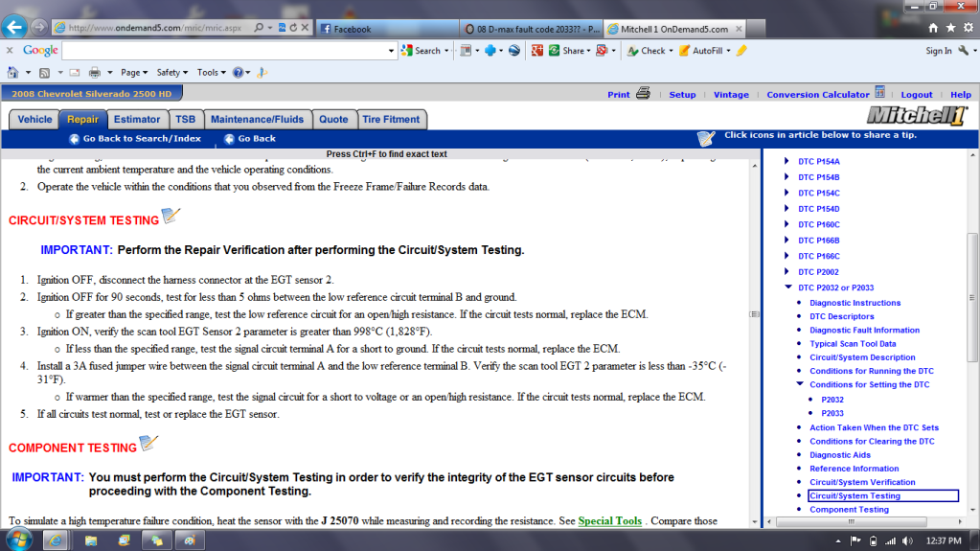Click the blue help question mark icon
The image size is (980, 551).
(x=239, y=73)
